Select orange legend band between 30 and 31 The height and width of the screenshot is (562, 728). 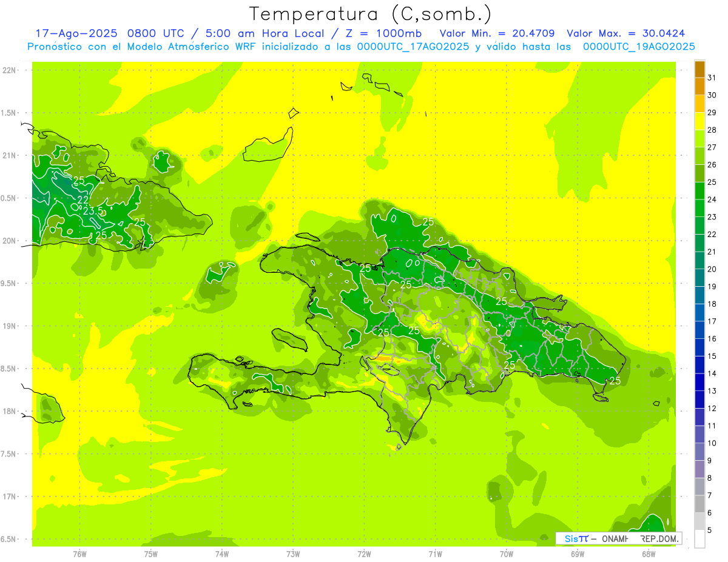click(x=699, y=86)
